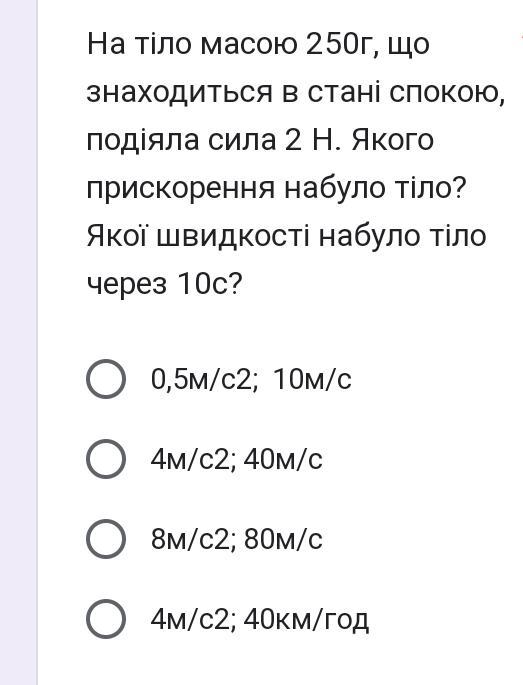Click the answer label text 4м/с2; 40км/год

260,619
